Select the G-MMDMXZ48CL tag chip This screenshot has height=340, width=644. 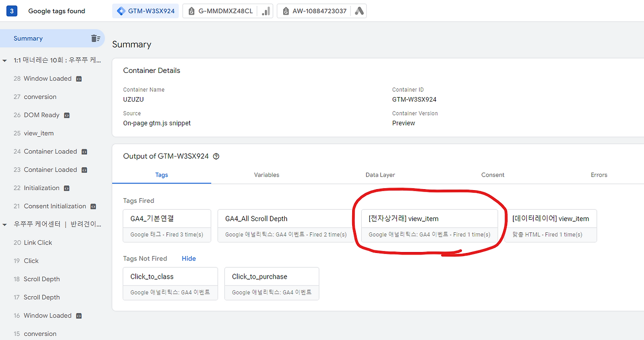point(227,11)
